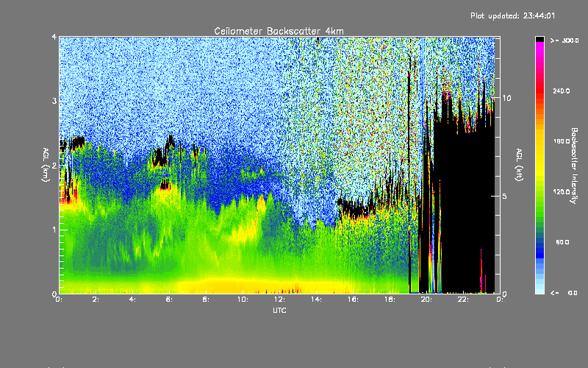
Task: Select the "Ceilometer Backscatter 4km" plot title
Action: tap(279, 31)
